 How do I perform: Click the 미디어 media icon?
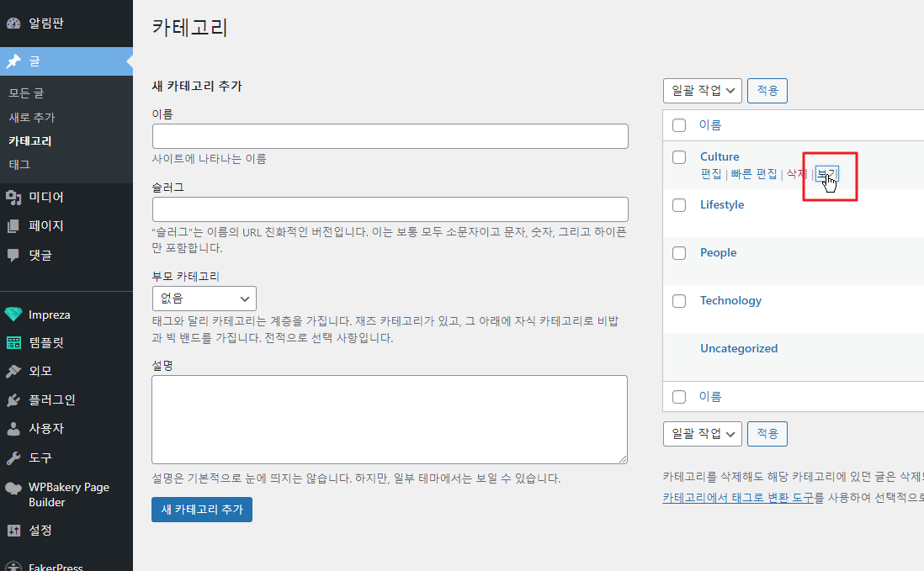13,197
